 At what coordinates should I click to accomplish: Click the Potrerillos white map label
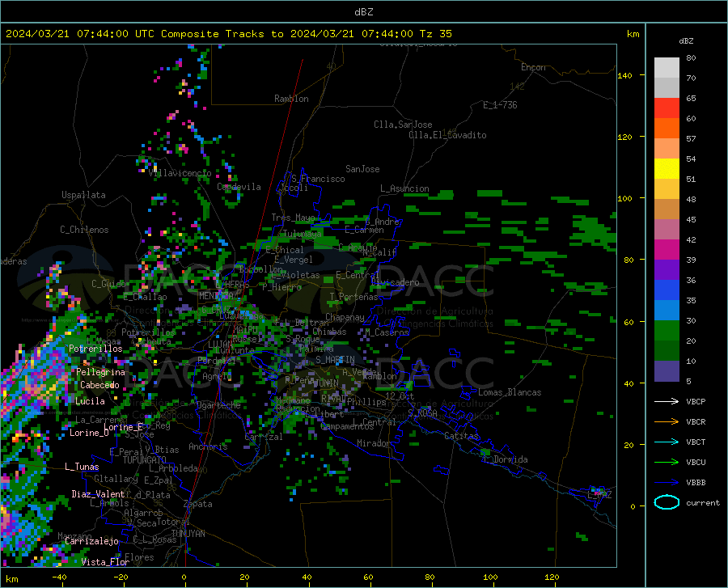(95, 349)
